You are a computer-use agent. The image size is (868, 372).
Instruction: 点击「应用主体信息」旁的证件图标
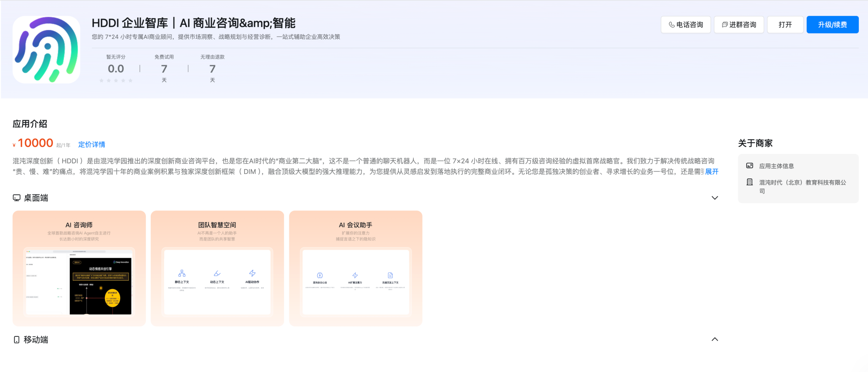pos(750,165)
